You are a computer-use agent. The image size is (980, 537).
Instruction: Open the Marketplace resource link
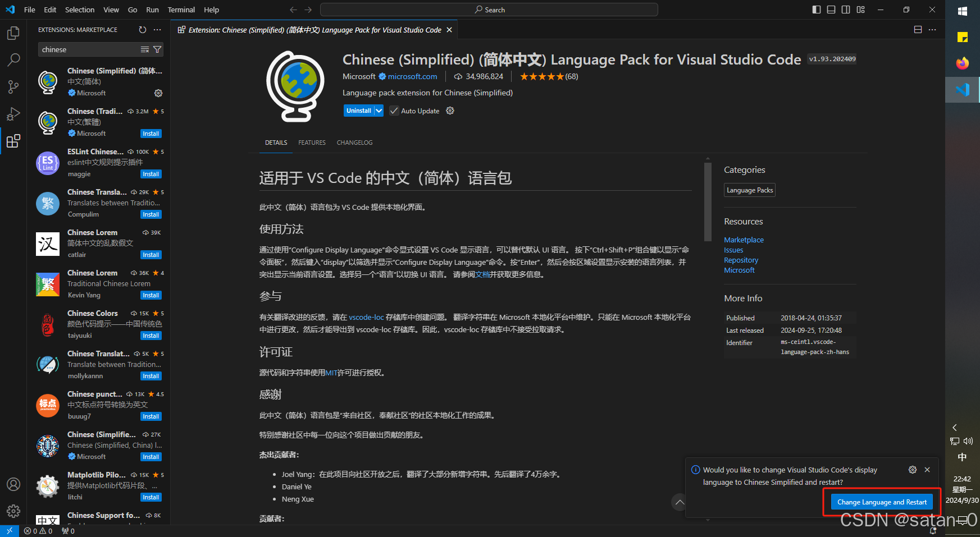[744, 240]
